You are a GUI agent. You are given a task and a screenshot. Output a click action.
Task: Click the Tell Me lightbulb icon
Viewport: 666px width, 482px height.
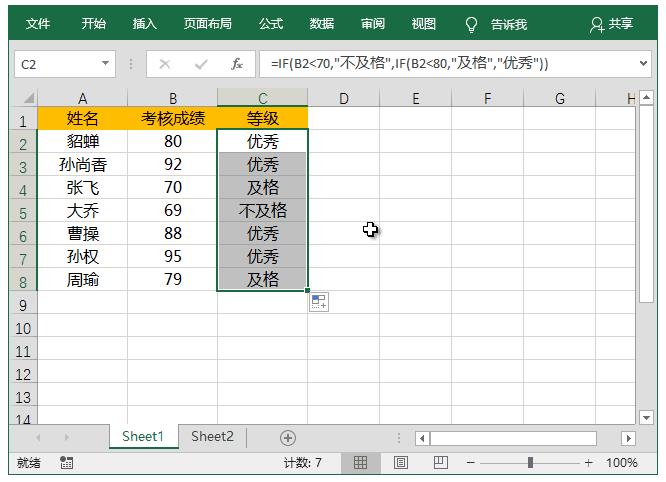click(x=471, y=24)
